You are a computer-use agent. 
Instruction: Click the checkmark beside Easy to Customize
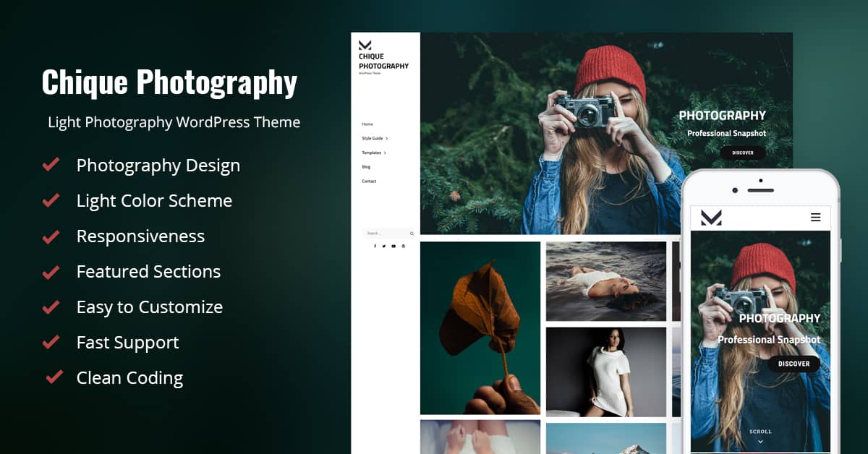[x=51, y=307]
